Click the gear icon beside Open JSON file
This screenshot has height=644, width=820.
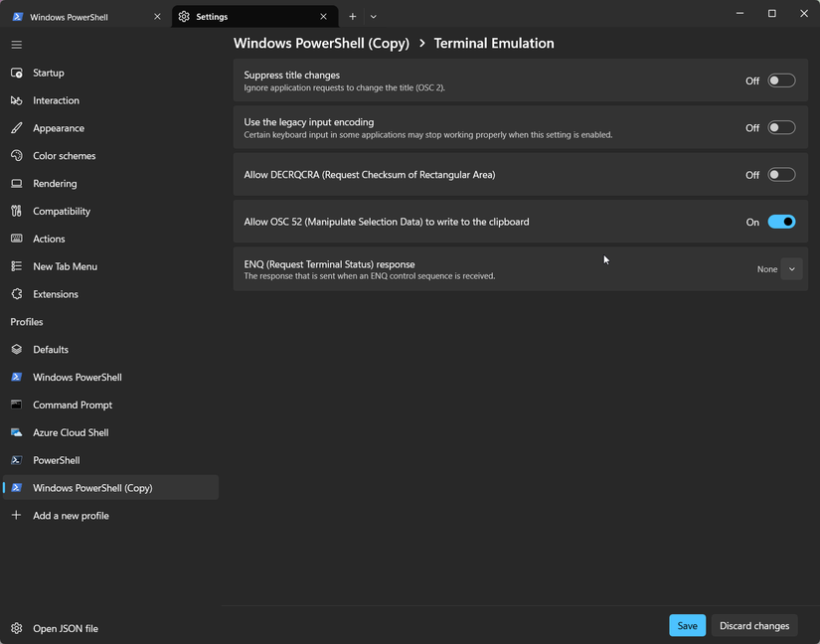click(17, 628)
